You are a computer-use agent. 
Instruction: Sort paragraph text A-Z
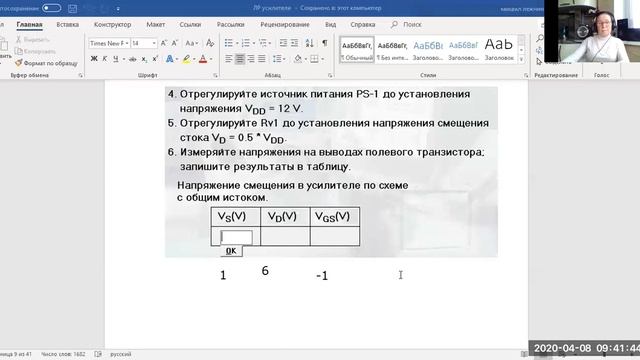[309, 43]
